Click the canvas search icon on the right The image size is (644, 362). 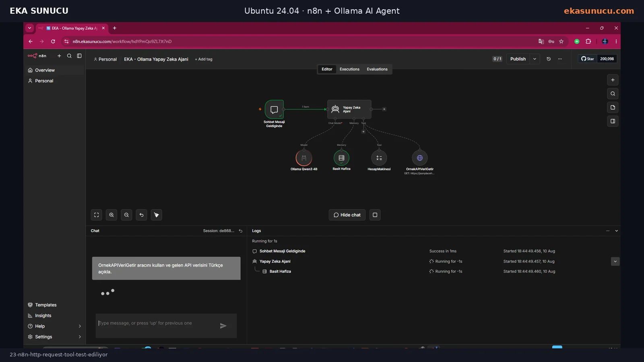[613, 94]
